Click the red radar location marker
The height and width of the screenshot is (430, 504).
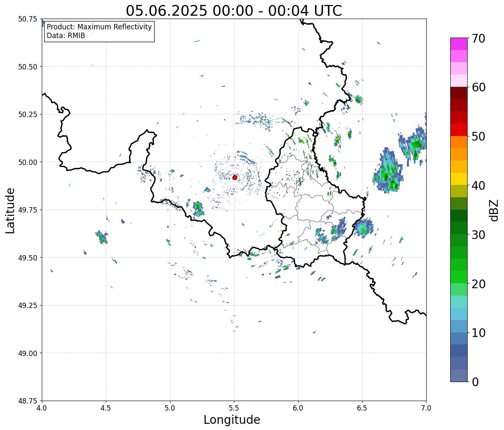point(235,177)
